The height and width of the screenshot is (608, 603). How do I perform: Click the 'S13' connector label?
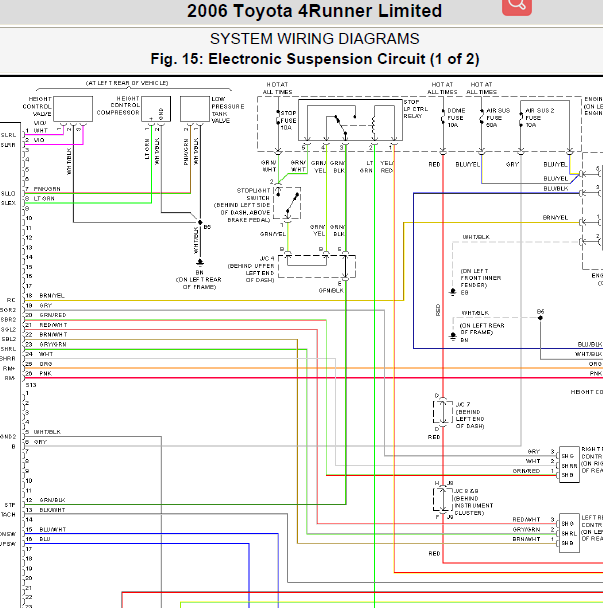click(31, 385)
